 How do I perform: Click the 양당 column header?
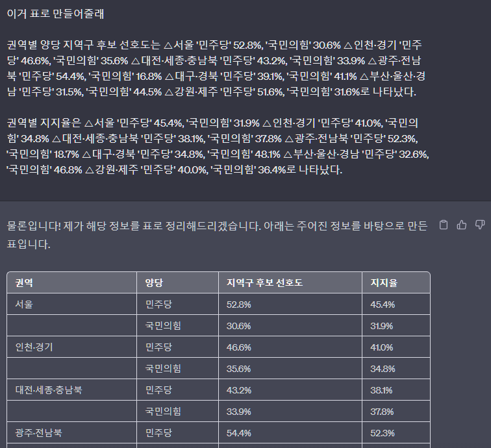pos(154,282)
